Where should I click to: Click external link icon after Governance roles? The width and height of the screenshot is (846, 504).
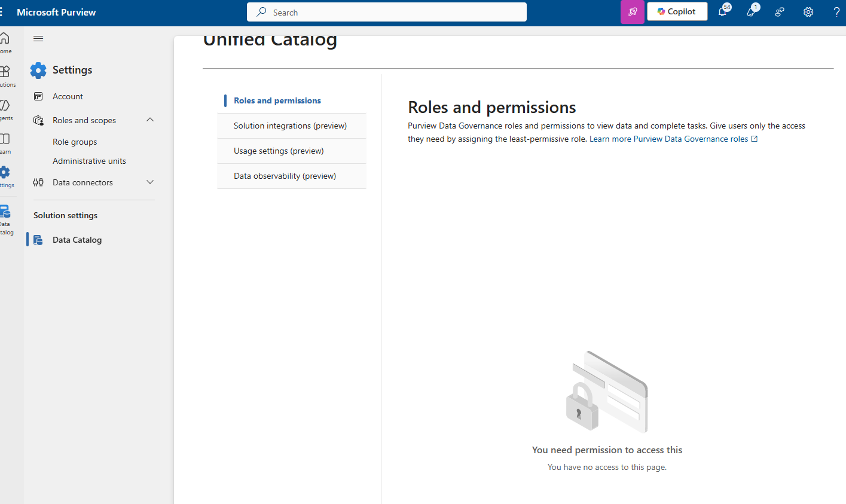(755, 139)
